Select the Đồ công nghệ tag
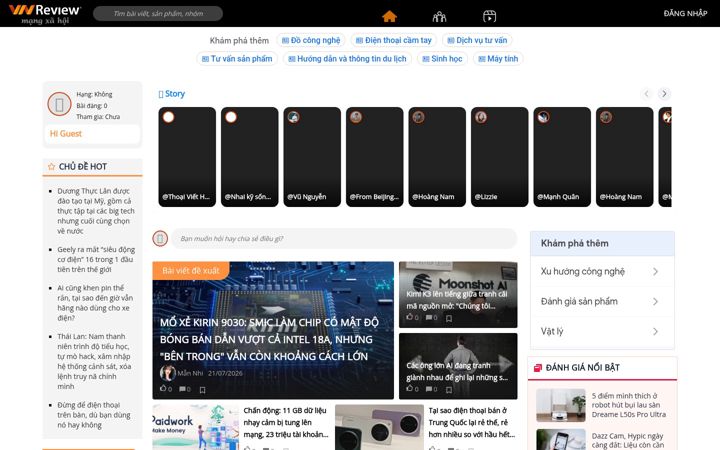 click(311, 40)
